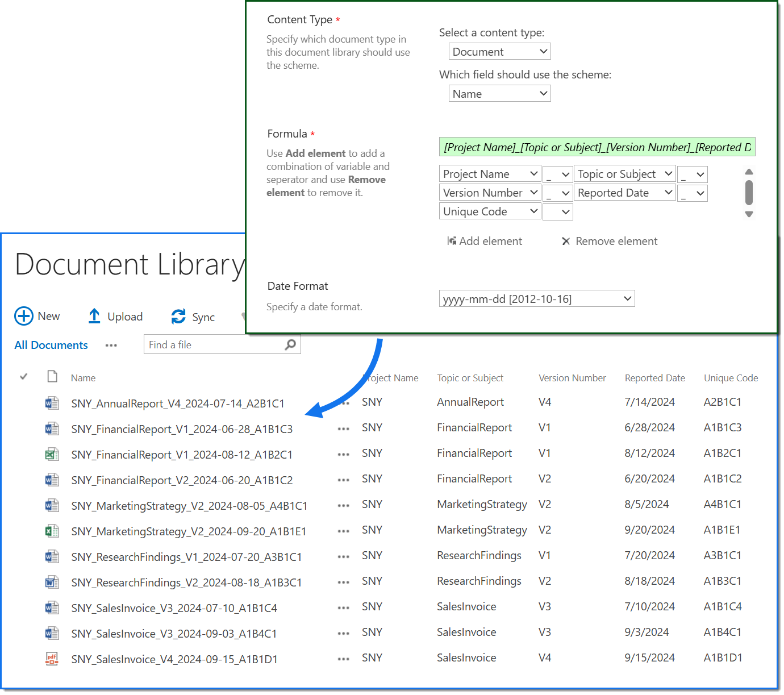Click Word icon for SNY_FinancialReport_V2_2024-06-20_A1B1C2

(52, 480)
